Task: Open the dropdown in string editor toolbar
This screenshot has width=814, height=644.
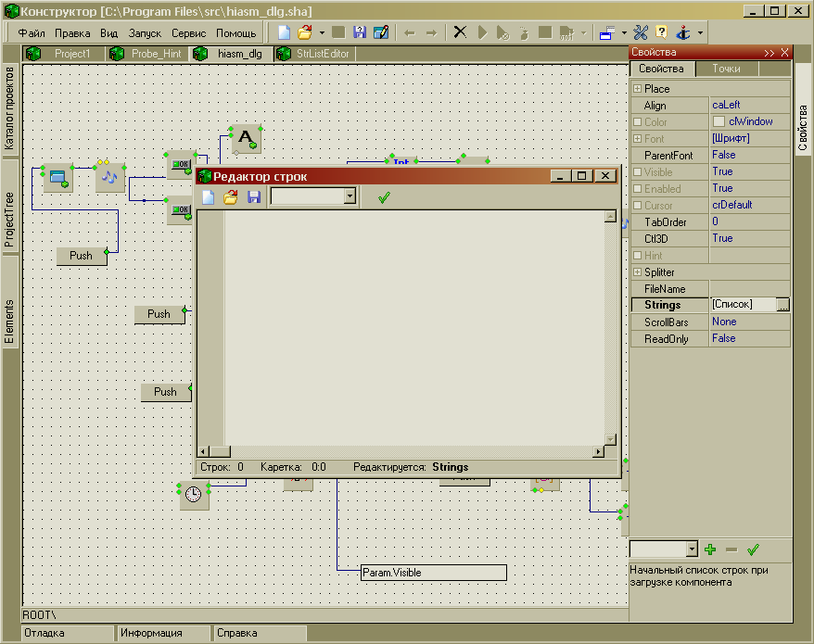Action: point(350,196)
